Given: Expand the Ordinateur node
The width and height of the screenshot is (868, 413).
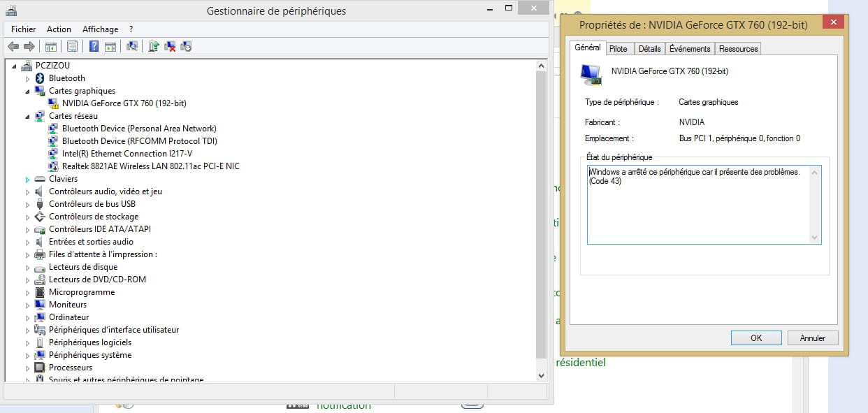Looking at the screenshot, I should pyautogui.click(x=28, y=317).
